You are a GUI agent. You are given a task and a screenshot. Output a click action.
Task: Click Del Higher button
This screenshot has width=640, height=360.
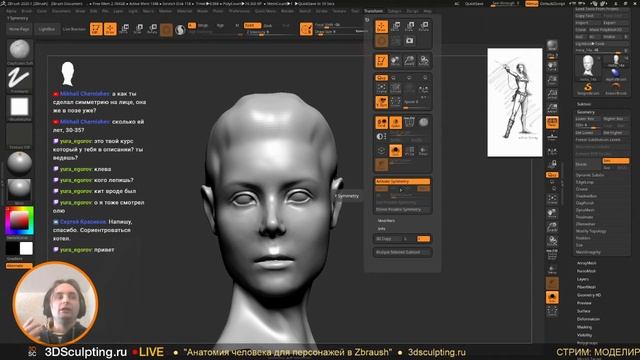(616, 133)
